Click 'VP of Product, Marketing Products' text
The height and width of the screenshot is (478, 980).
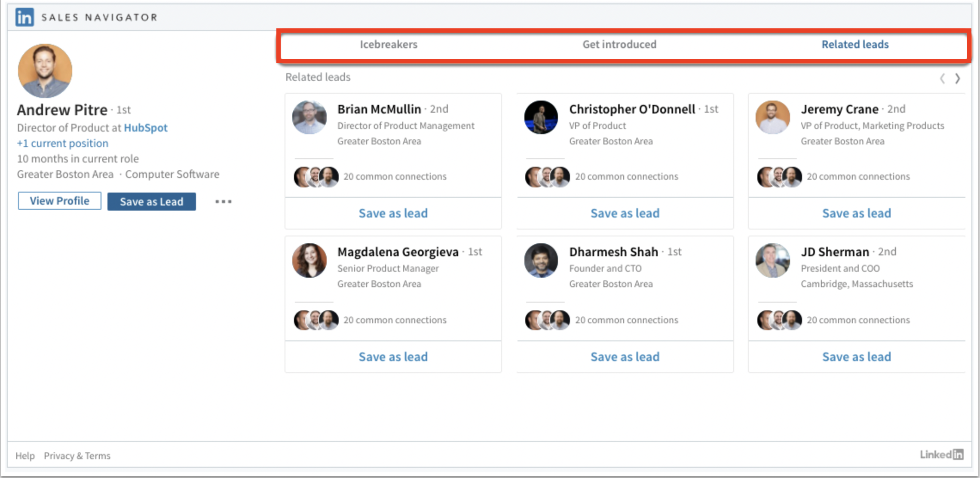click(873, 126)
